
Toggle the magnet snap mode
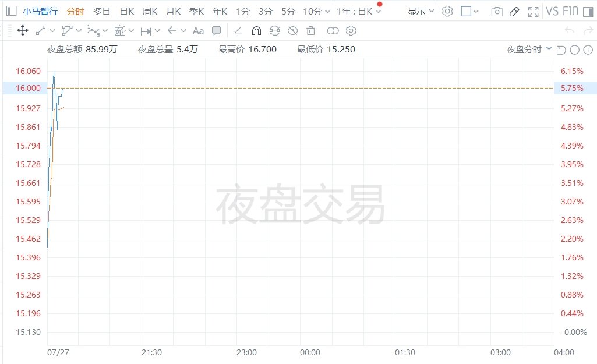click(x=256, y=31)
